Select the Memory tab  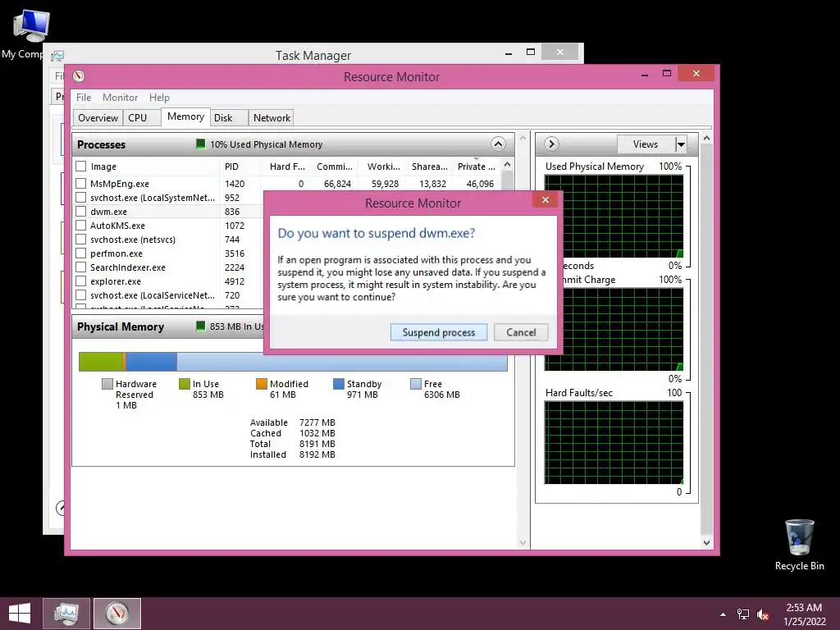(x=185, y=116)
